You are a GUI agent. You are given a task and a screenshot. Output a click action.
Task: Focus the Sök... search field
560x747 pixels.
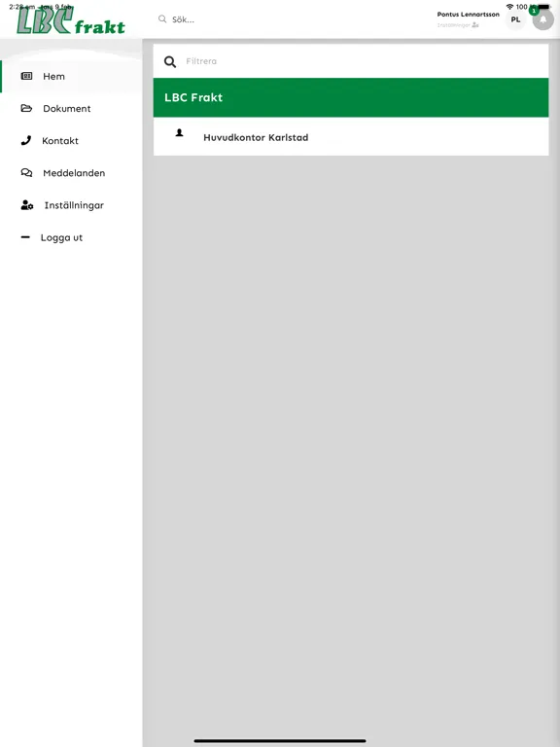[x=291, y=19]
